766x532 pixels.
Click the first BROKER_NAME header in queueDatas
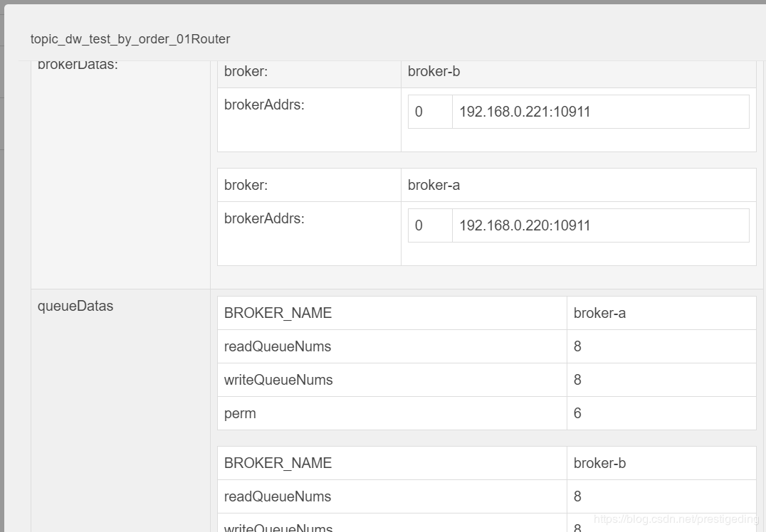[278, 313]
